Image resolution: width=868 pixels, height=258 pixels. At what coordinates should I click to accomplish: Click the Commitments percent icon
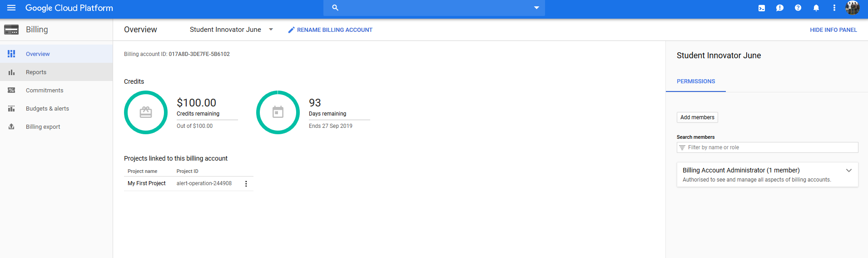tap(11, 90)
